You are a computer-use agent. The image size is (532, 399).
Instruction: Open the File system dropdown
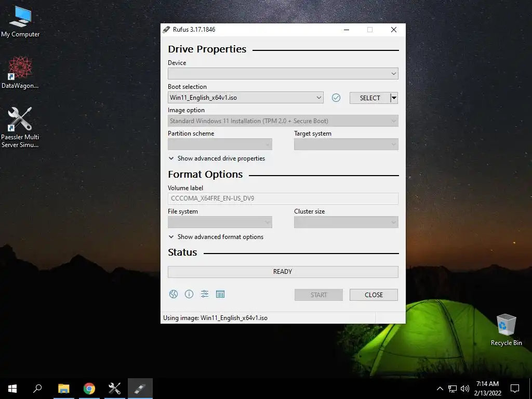(220, 222)
